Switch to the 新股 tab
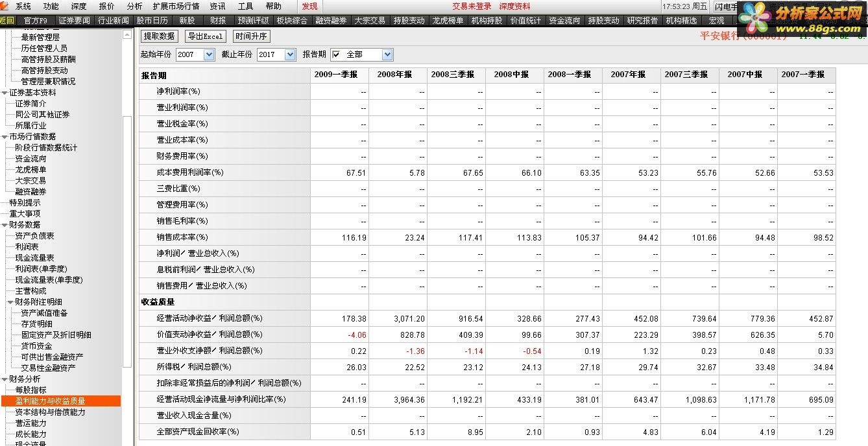This screenshot has width=868, height=446. point(187,21)
